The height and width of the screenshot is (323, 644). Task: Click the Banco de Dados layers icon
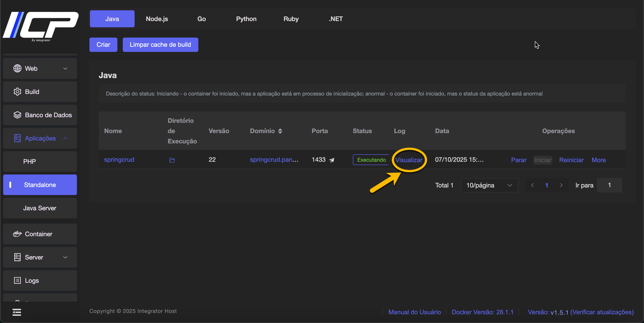point(17,115)
